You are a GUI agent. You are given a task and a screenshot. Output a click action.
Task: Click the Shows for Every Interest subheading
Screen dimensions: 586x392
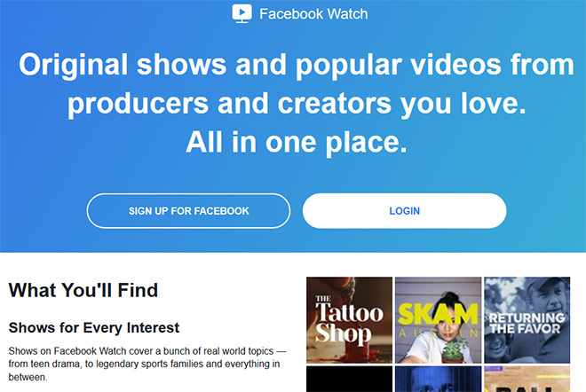94,327
